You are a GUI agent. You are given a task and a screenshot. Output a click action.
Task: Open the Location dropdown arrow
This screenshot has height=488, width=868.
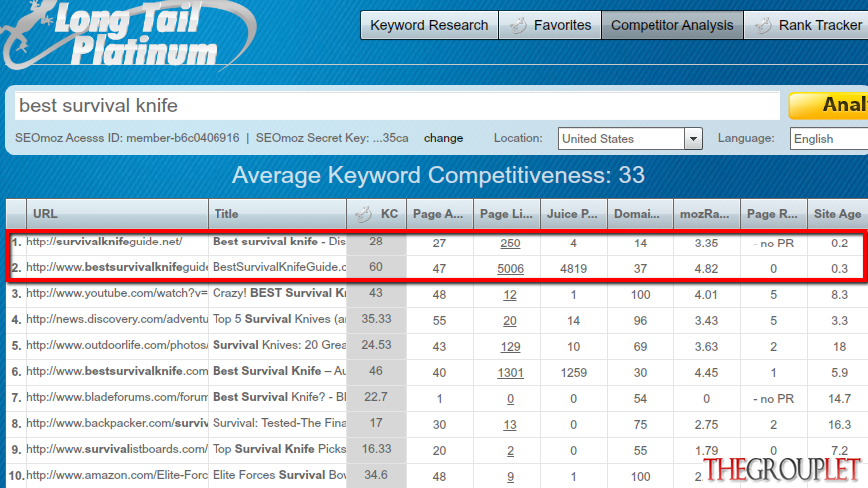tap(693, 139)
